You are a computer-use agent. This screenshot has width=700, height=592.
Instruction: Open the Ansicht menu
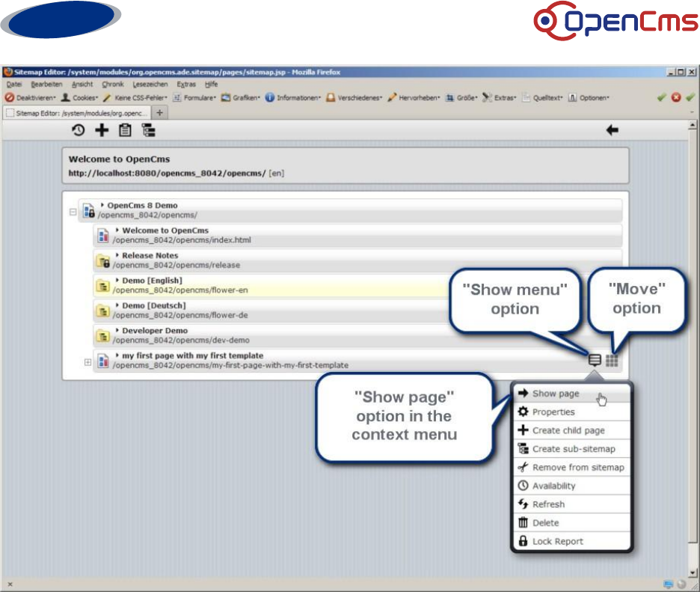(x=82, y=84)
